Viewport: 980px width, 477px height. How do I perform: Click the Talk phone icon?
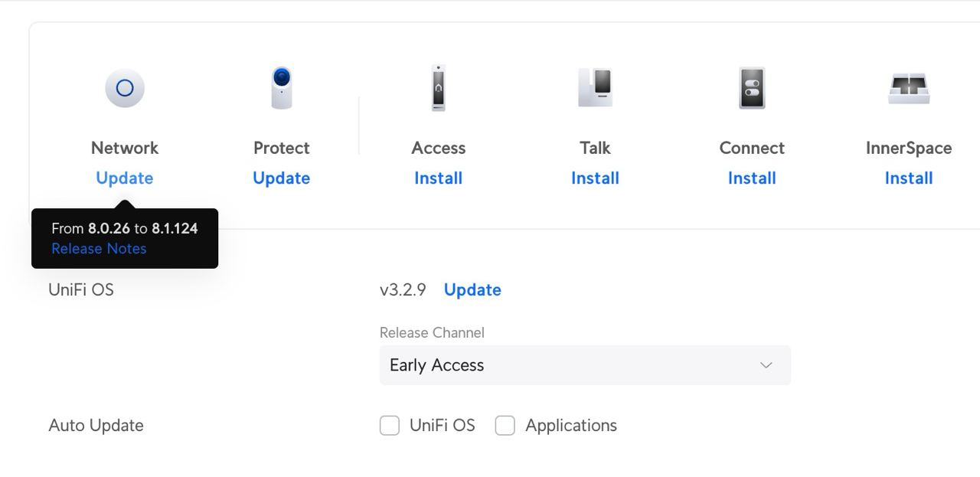pos(595,87)
